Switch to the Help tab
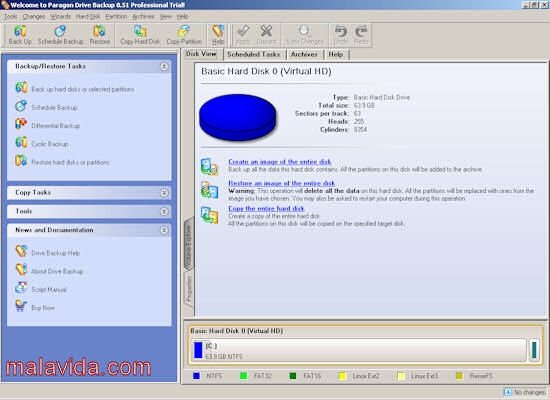 coord(336,54)
